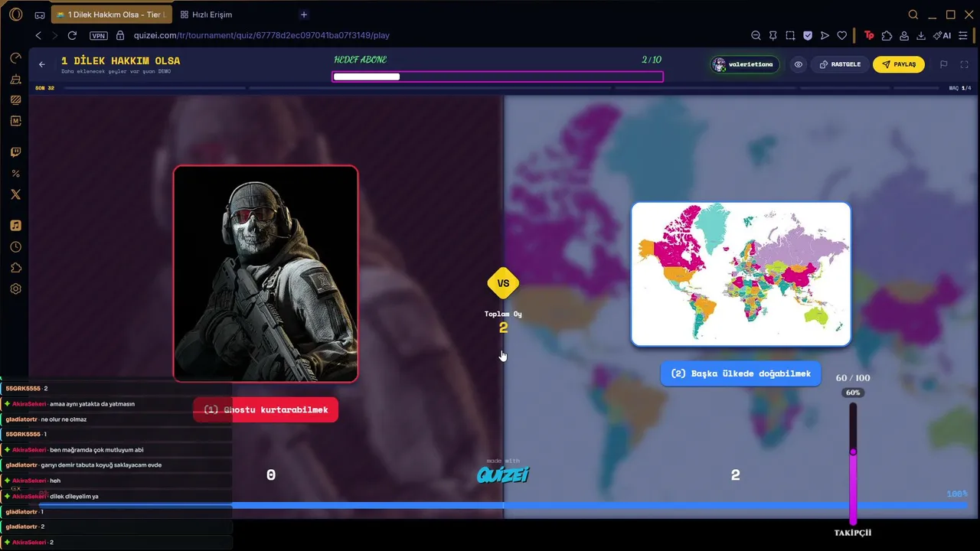Open the music player in sidebar
Viewport: 980px width, 551px height.
[x=15, y=226]
